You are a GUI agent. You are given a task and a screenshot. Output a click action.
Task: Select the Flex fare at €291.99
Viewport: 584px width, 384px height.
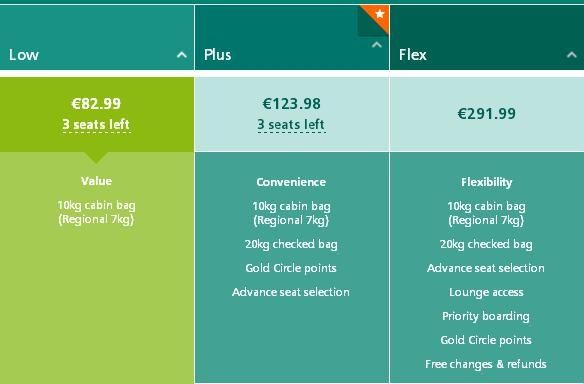(487, 114)
